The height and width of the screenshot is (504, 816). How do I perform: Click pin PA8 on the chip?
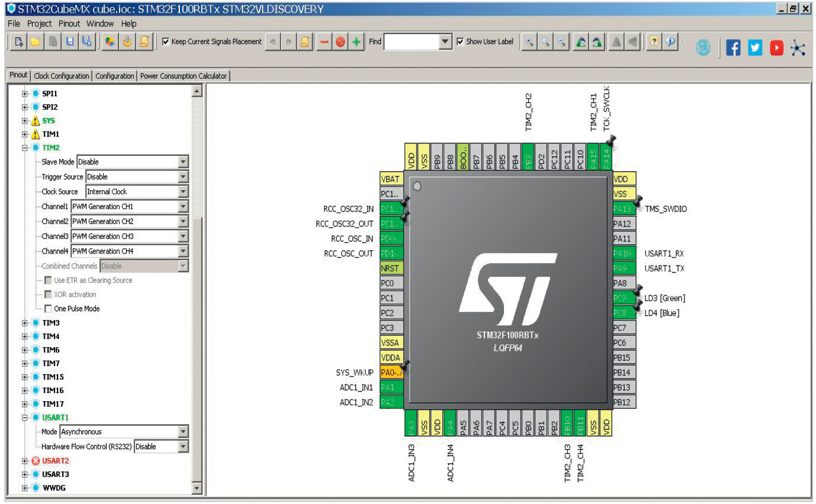click(624, 283)
